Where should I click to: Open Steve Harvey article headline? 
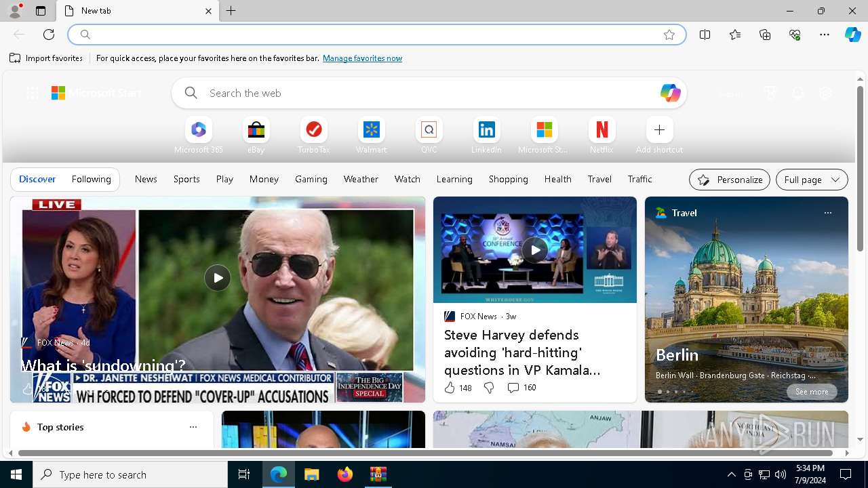[x=522, y=352]
